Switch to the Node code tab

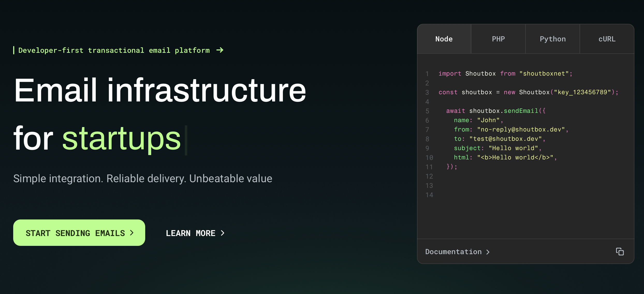[444, 39]
